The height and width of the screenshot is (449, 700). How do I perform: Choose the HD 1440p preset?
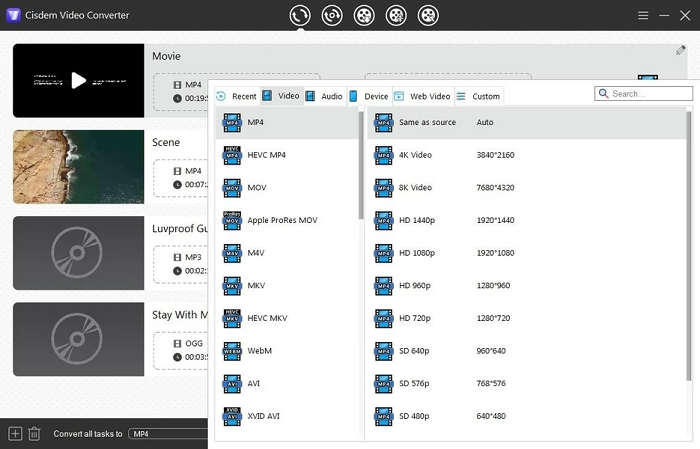point(526,220)
